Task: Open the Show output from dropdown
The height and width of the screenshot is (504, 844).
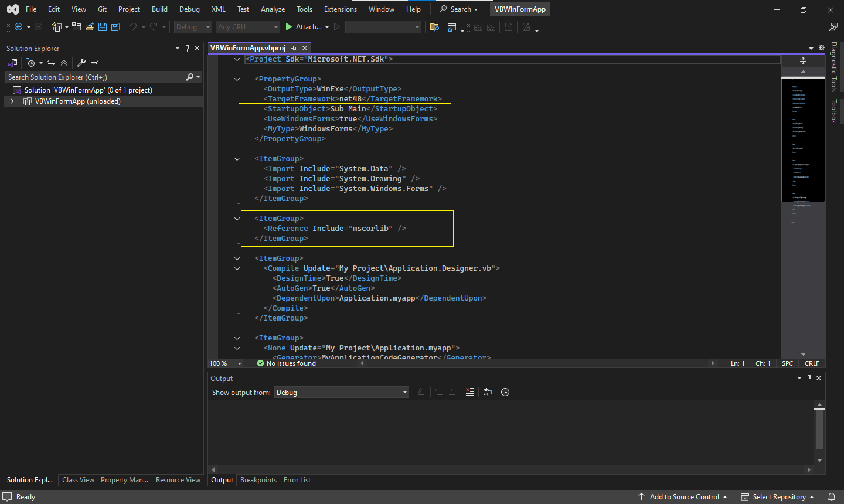Action: [x=342, y=393]
